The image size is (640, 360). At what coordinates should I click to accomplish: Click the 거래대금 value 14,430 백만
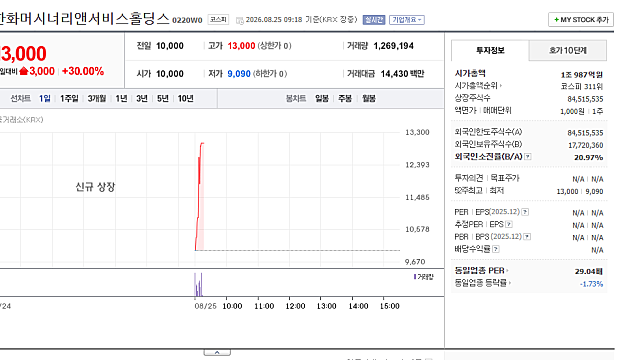402,74
